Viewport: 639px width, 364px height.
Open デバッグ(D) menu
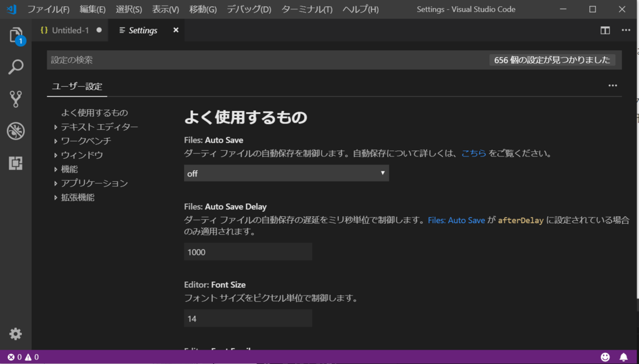coord(249,9)
